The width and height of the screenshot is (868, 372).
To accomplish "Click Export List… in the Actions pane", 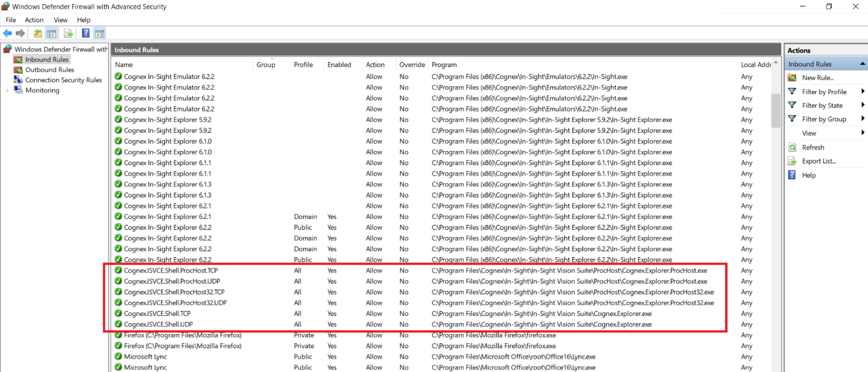I will point(818,161).
